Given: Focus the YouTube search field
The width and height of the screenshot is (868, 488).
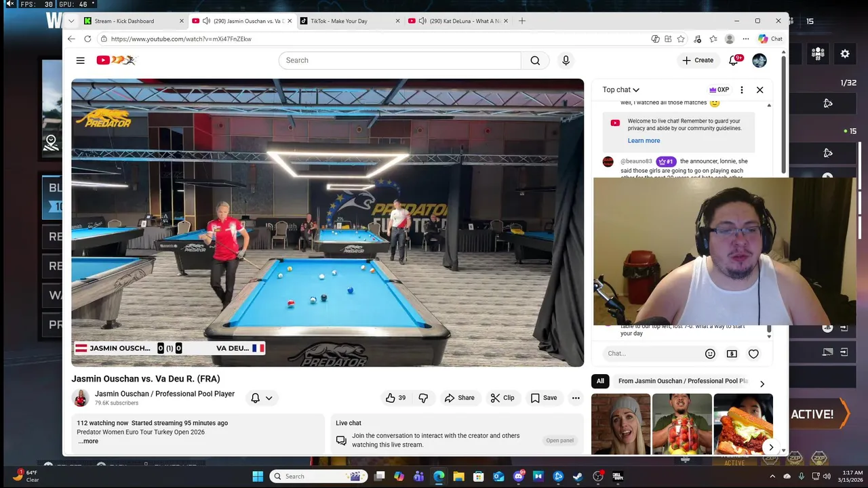Looking at the screenshot, I should tap(400, 60).
